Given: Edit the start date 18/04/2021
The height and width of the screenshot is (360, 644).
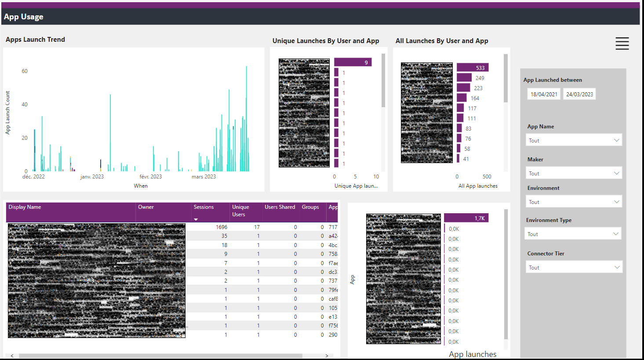Looking at the screenshot, I should click(x=544, y=94).
